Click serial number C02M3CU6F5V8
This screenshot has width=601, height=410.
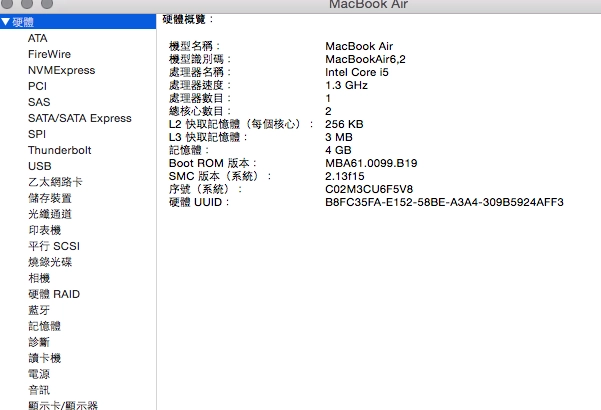369,189
